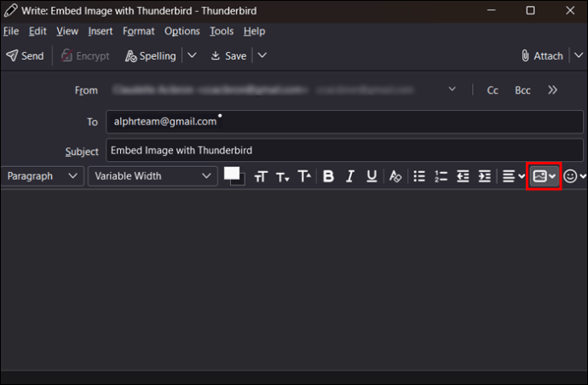The width and height of the screenshot is (588, 385).
Task: Open the text alignment dropdown
Action: [x=513, y=176]
